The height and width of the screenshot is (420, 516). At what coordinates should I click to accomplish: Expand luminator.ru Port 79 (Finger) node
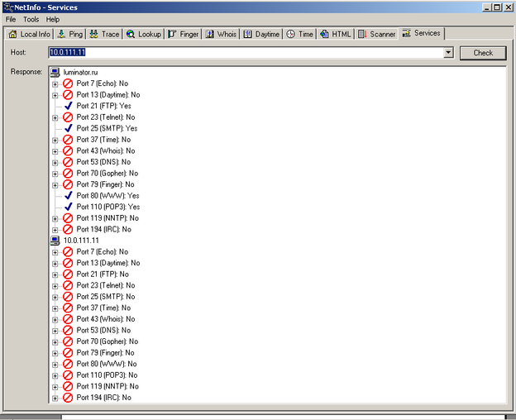(x=55, y=185)
